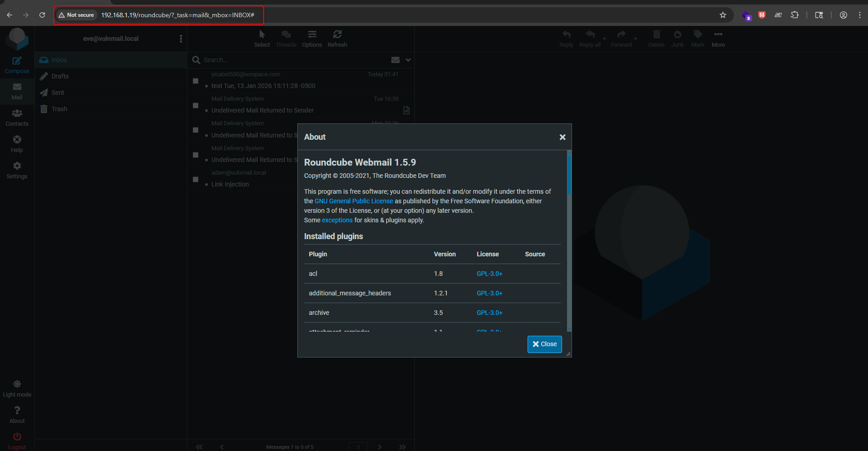
Task: Click the Reply all button
Action: pyautogui.click(x=590, y=39)
